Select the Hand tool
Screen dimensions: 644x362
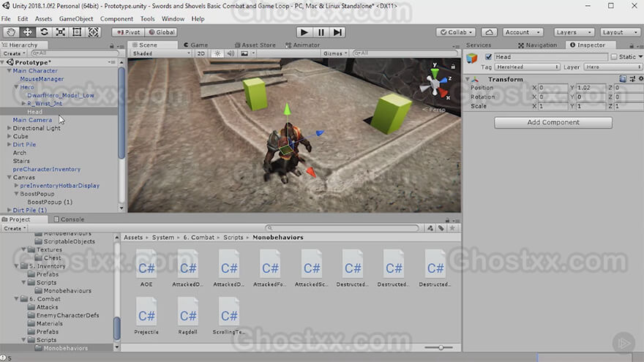pos(11,32)
